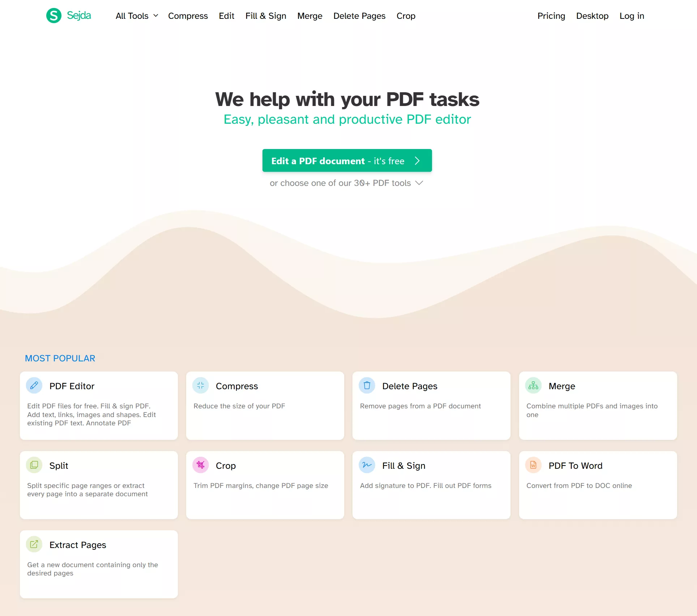
Task: Click the Fill & Sign signature icon
Action: [367, 465]
